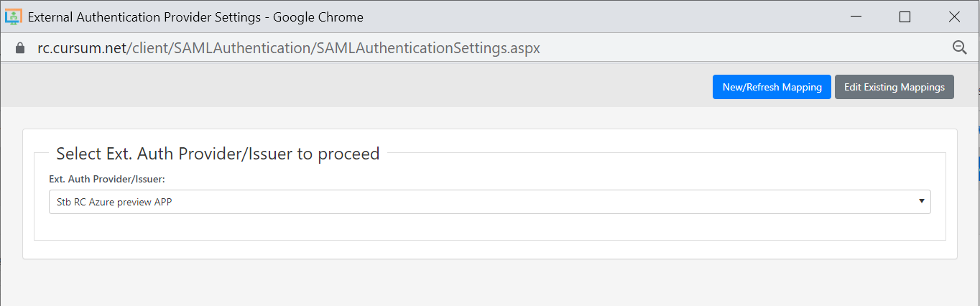
Task: Click the "Select Ext. Auth Provider/Issuer to proceed" heading
Action: pyautogui.click(x=218, y=153)
